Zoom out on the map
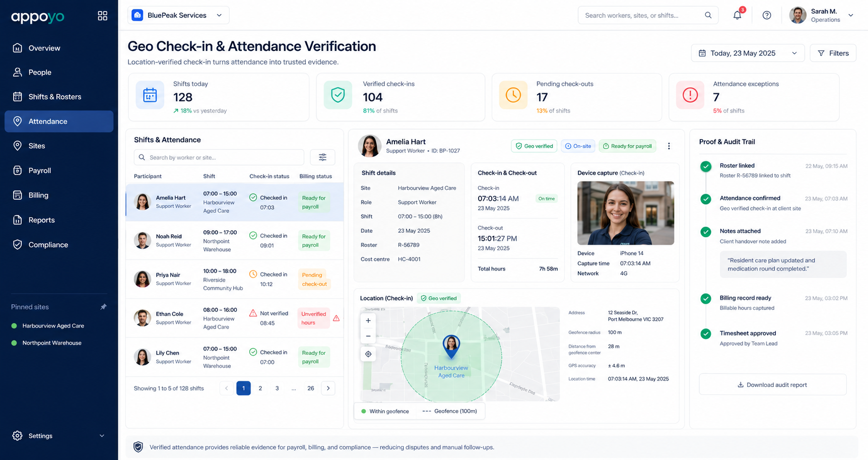 pyautogui.click(x=368, y=336)
